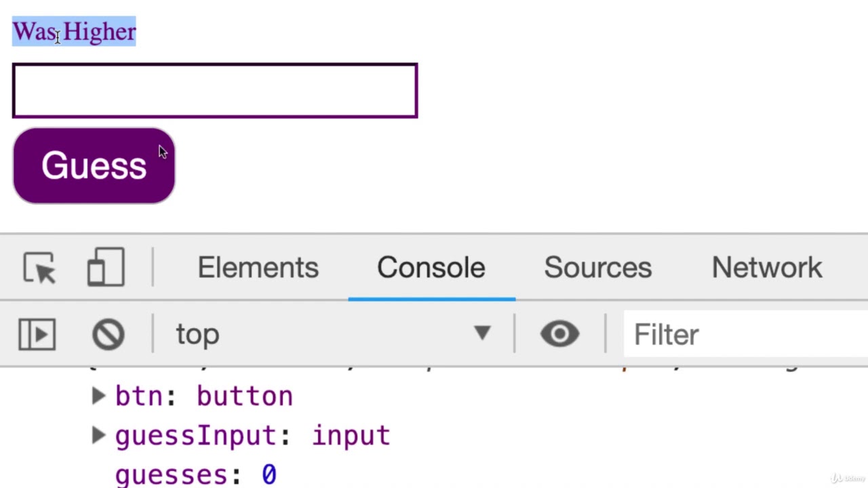The image size is (868, 488).
Task: Click the dropdown arrow beside top
Action: pyautogui.click(x=482, y=333)
